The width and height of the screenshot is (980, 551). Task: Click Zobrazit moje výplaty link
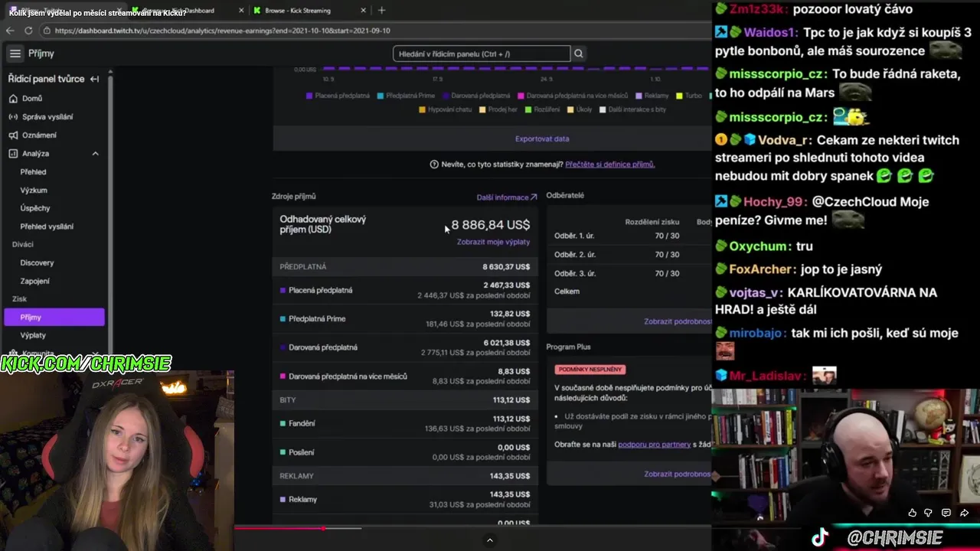click(493, 242)
